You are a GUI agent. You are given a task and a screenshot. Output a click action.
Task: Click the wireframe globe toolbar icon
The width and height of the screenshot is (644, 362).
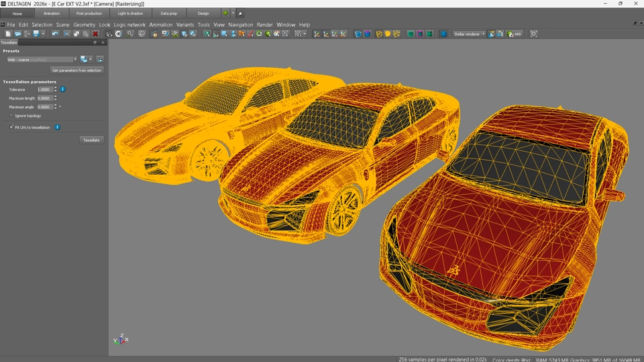click(x=142, y=34)
